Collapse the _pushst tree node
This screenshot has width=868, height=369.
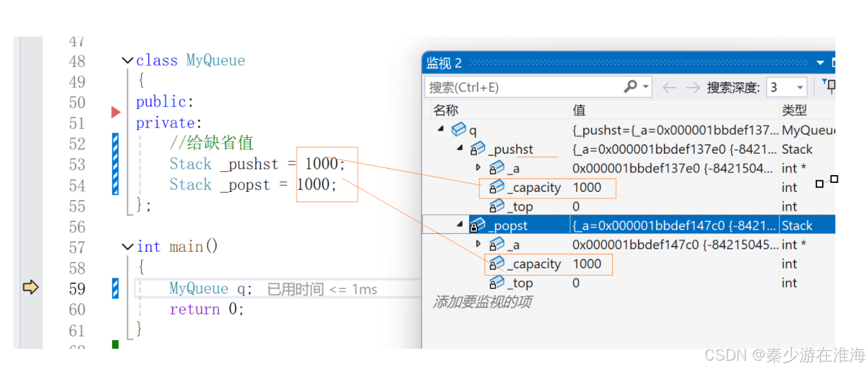[461, 148]
